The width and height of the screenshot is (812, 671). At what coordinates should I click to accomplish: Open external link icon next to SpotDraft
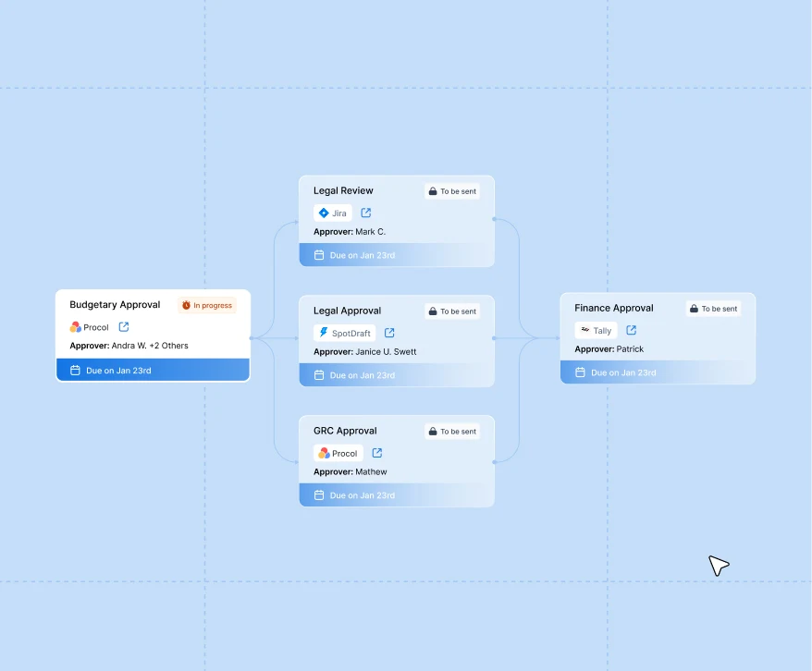389,333
